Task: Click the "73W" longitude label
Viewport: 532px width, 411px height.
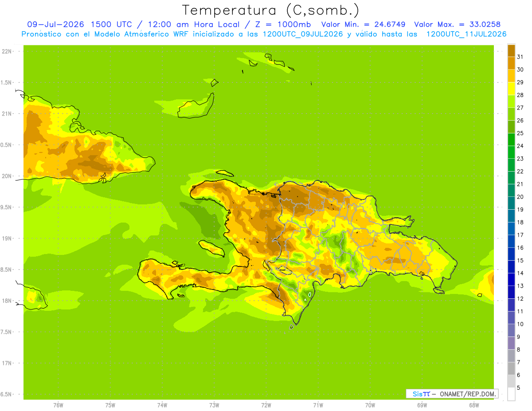Action: click(214, 405)
